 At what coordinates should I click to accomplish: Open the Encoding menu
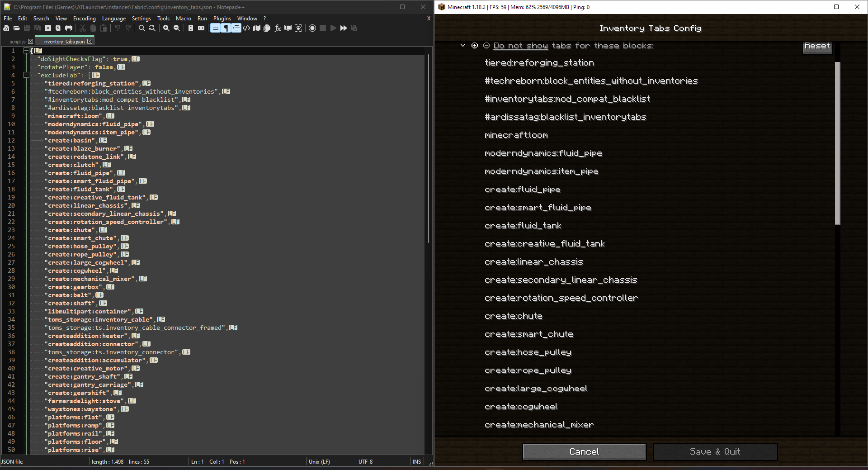(85, 19)
